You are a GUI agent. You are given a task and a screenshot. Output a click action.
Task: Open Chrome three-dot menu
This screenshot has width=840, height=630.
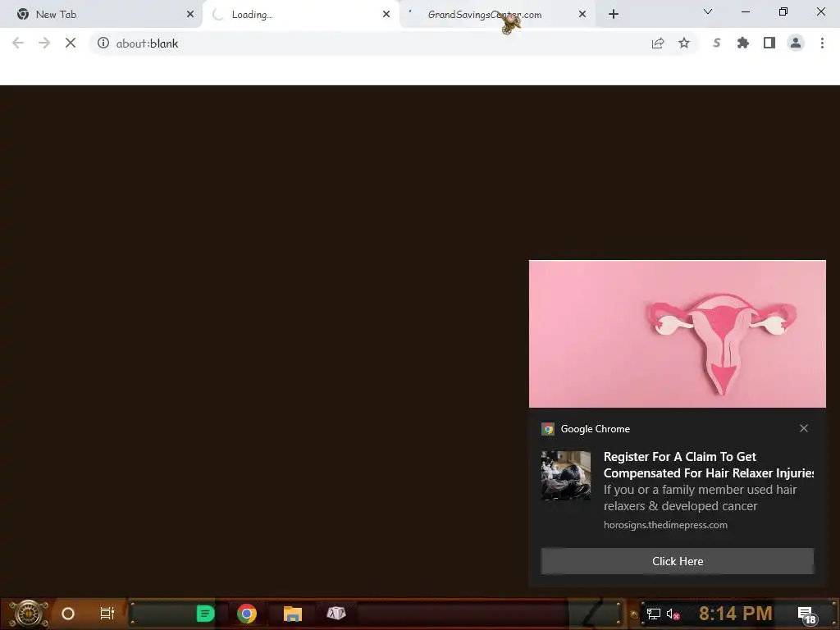822,43
